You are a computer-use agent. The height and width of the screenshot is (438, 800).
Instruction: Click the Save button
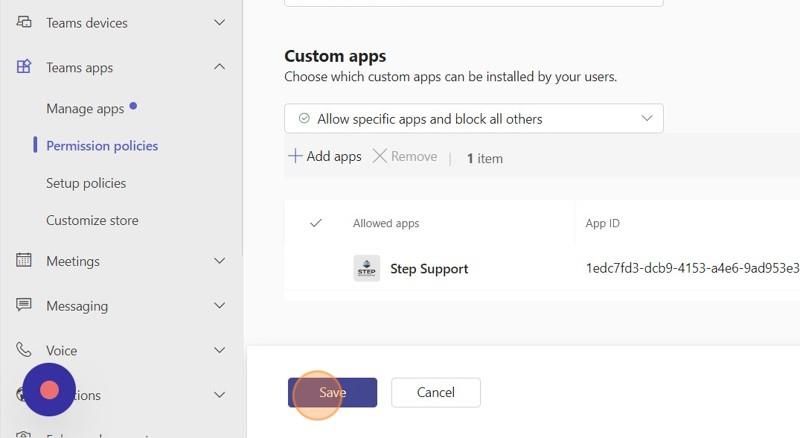[332, 393]
